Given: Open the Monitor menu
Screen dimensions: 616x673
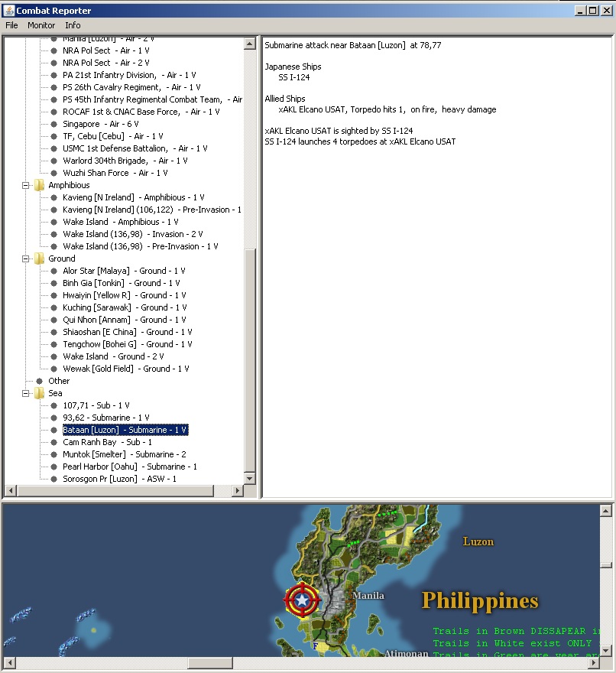Looking at the screenshot, I should [x=41, y=25].
